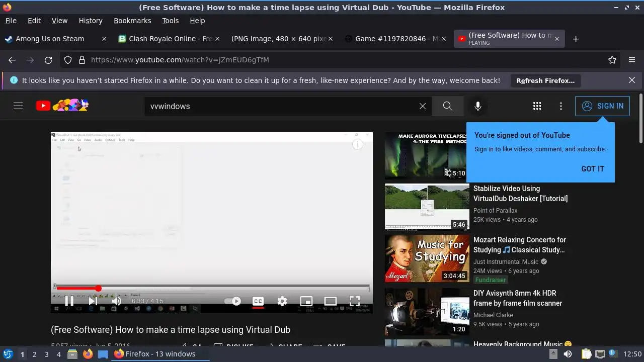Open the tracking protection shield icon
This screenshot has height=362, width=644.
point(68,60)
